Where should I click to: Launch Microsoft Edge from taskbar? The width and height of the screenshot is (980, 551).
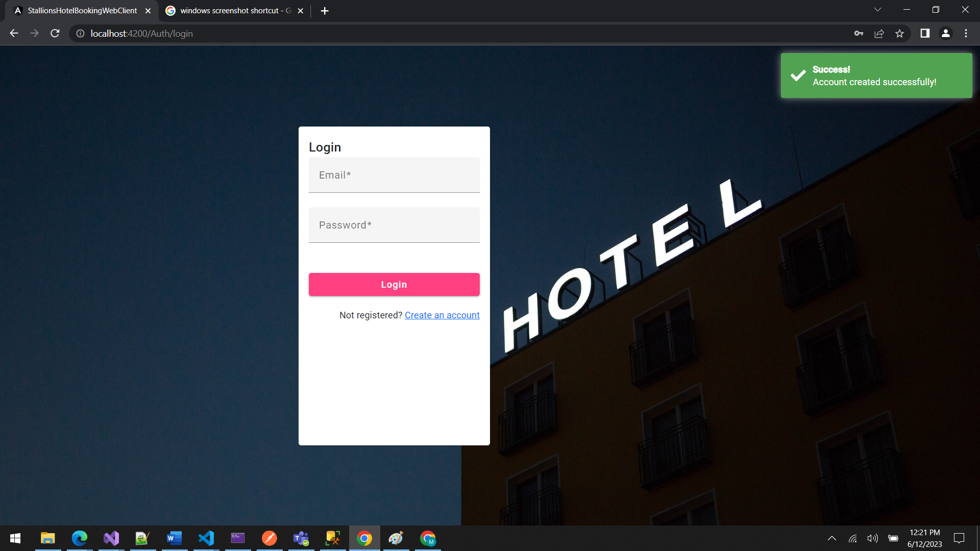tap(80, 538)
